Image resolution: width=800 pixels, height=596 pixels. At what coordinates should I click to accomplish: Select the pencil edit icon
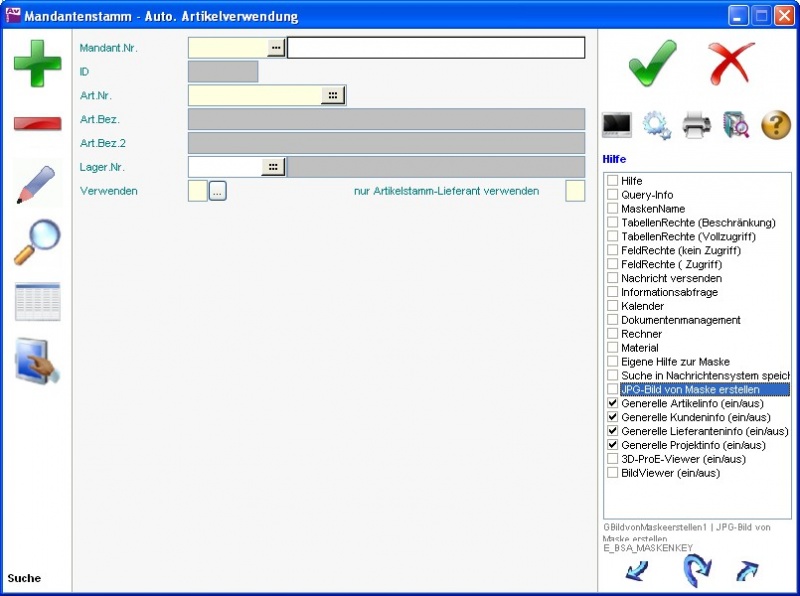(x=37, y=182)
